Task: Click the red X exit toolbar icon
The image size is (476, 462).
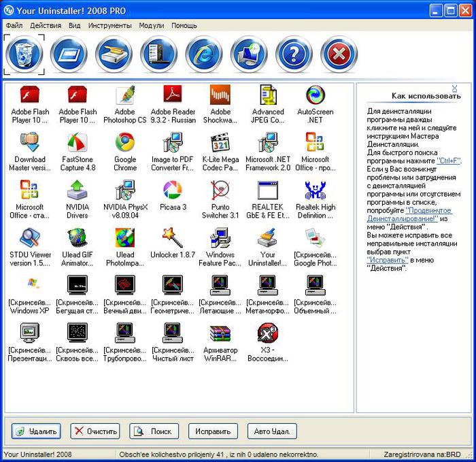Action: click(x=339, y=54)
